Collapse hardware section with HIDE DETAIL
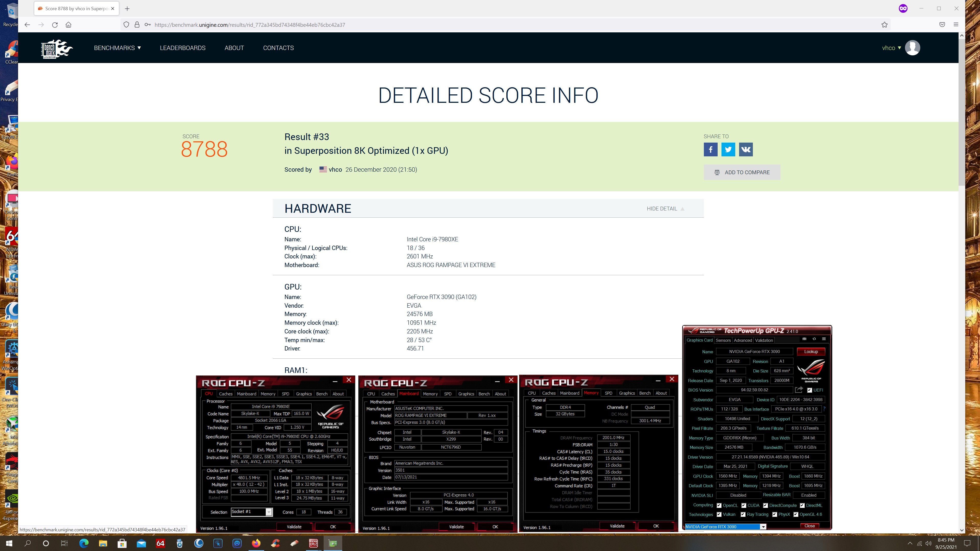Image resolution: width=980 pixels, height=551 pixels. [665, 209]
